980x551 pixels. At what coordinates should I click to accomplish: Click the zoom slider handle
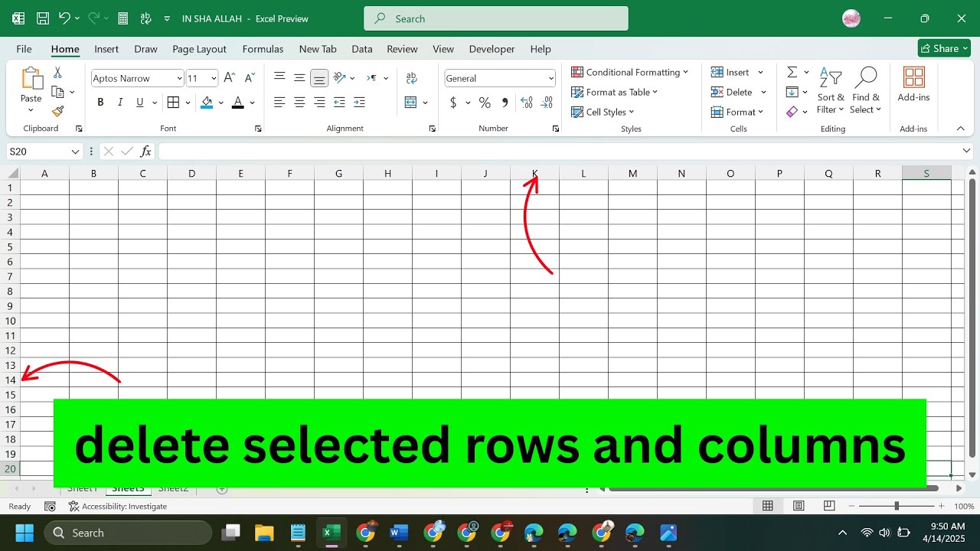click(x=897, y=506)
